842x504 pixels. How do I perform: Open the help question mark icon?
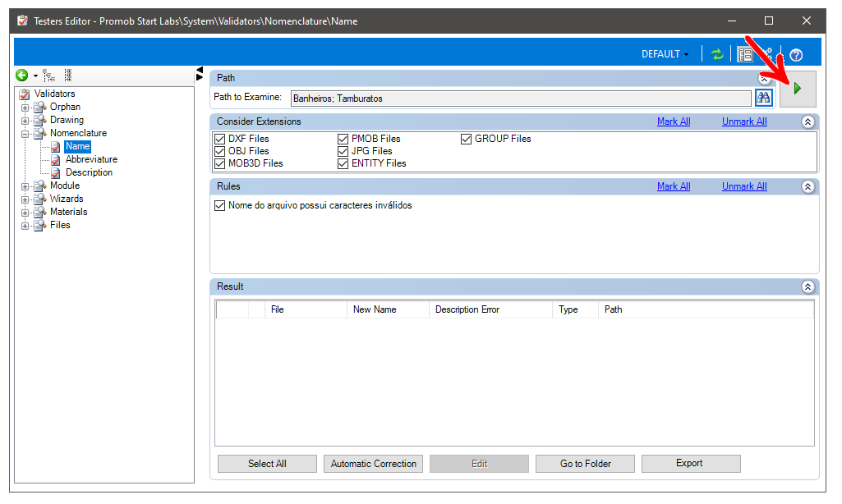(796, 55)
